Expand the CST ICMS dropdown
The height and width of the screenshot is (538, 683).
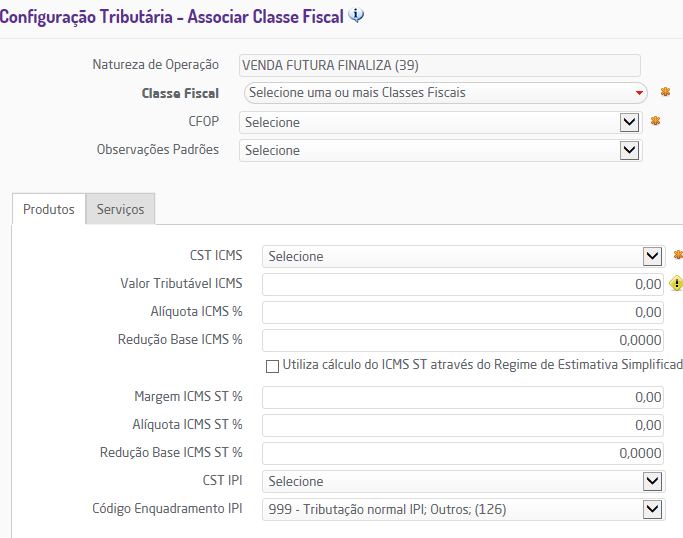pos(652,256)
